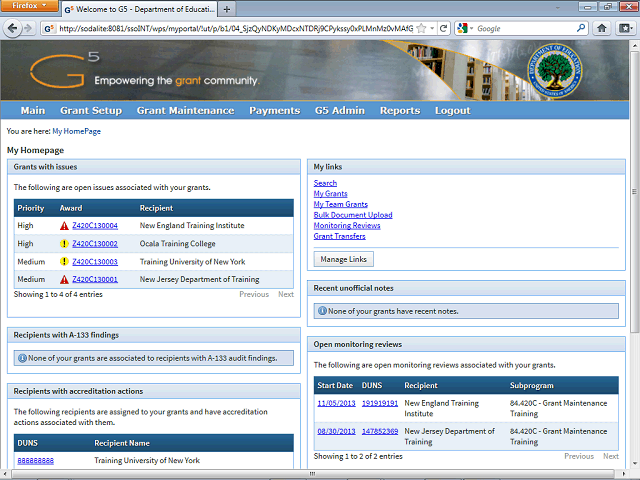Click red warning icon for Z420C130004

tap(64, 226)
